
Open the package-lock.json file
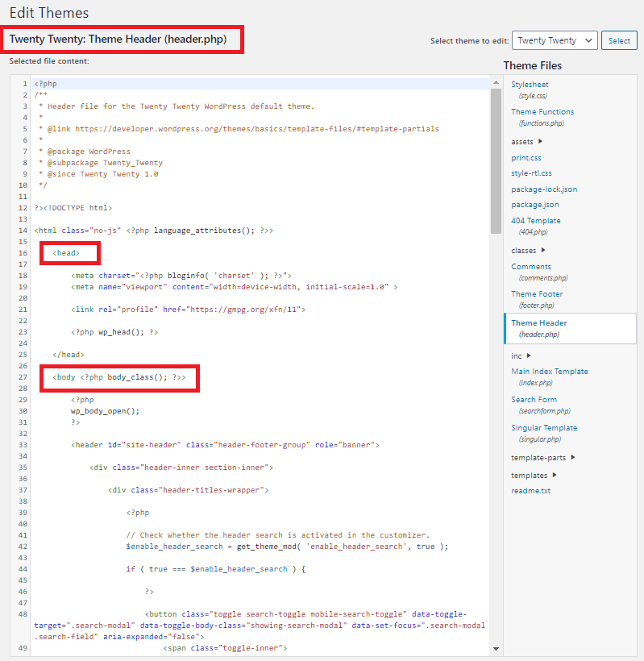click(x=544, y=189)
